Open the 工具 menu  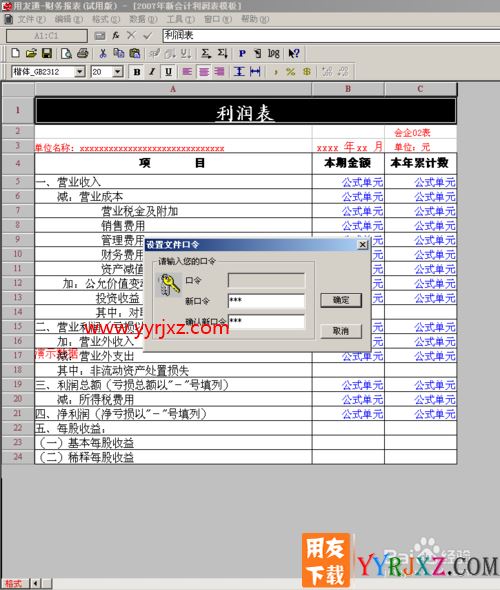[181, 19]
